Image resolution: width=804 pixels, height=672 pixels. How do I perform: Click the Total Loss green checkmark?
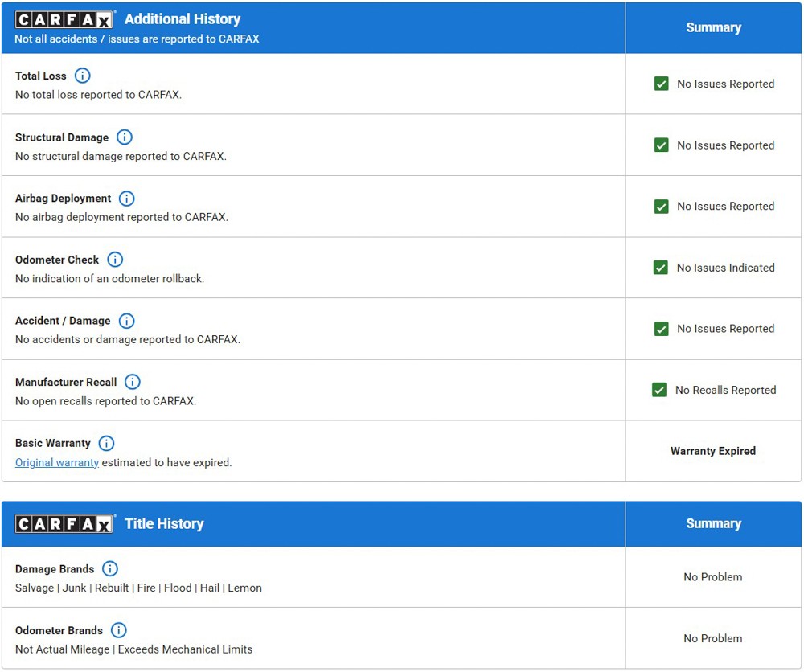click(661, 84)
